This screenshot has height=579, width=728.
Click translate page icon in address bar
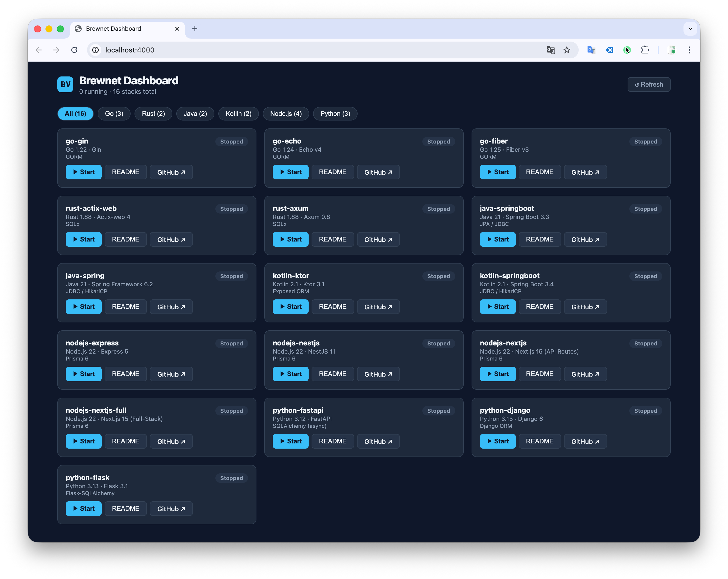(551, 50)
